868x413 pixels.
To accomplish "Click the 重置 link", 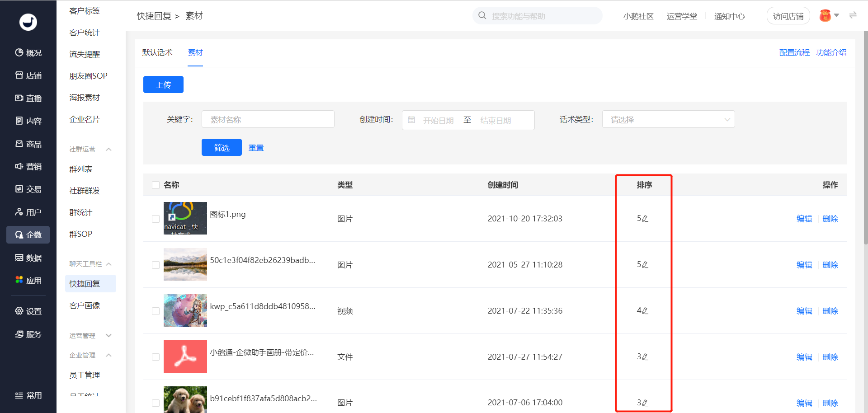I will coord(256,148).
